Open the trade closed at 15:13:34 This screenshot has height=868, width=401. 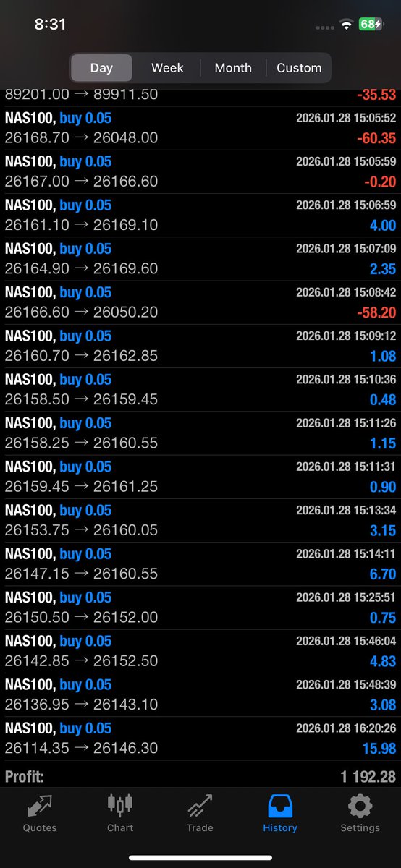click(x=200, y=520)
